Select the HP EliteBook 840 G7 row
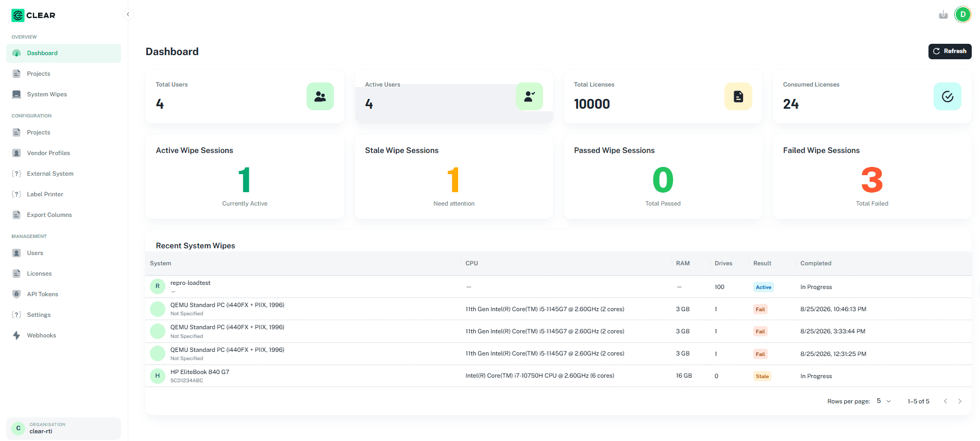The image size is (980, 441). [x=559, y=376]
